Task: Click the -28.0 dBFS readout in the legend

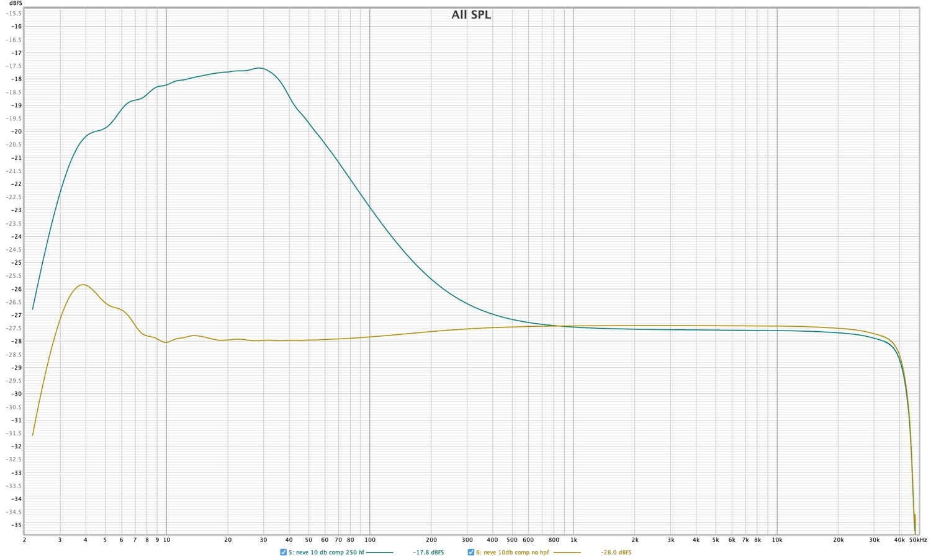Action: (x=615, y=552)
